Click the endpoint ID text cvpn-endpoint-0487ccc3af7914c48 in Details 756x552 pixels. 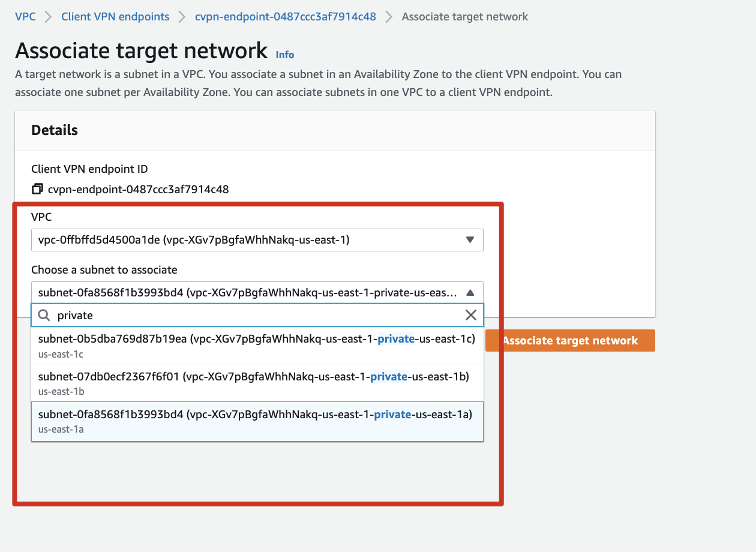(x=139, y=190)
